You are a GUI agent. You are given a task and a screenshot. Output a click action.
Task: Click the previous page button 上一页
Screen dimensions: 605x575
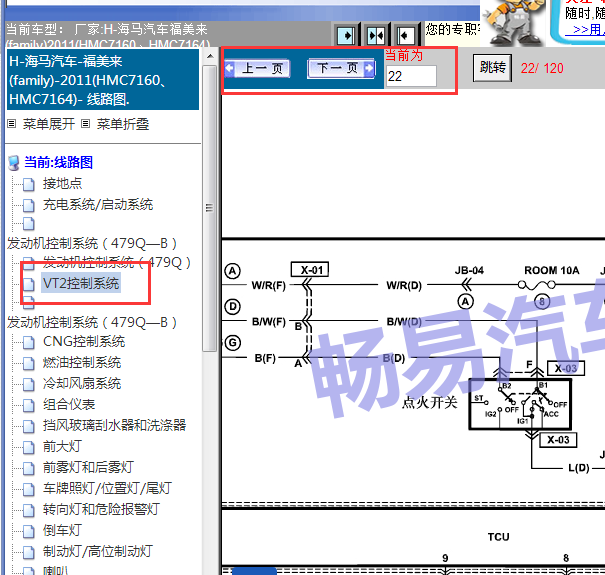coord(257,69)
